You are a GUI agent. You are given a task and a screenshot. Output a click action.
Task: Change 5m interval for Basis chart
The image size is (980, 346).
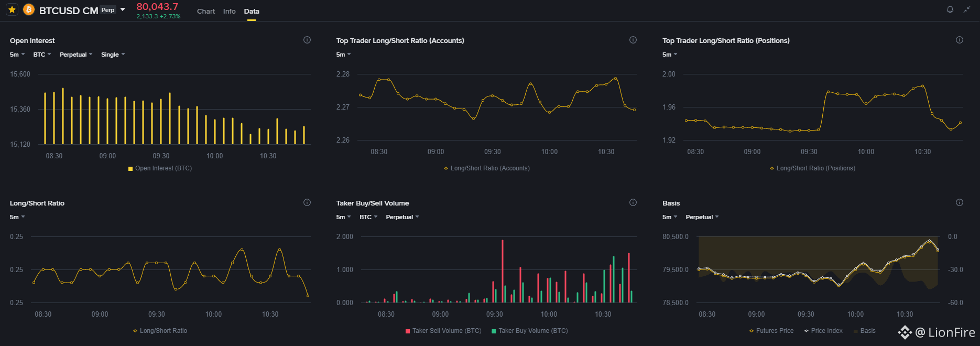[x=670, y=217]
